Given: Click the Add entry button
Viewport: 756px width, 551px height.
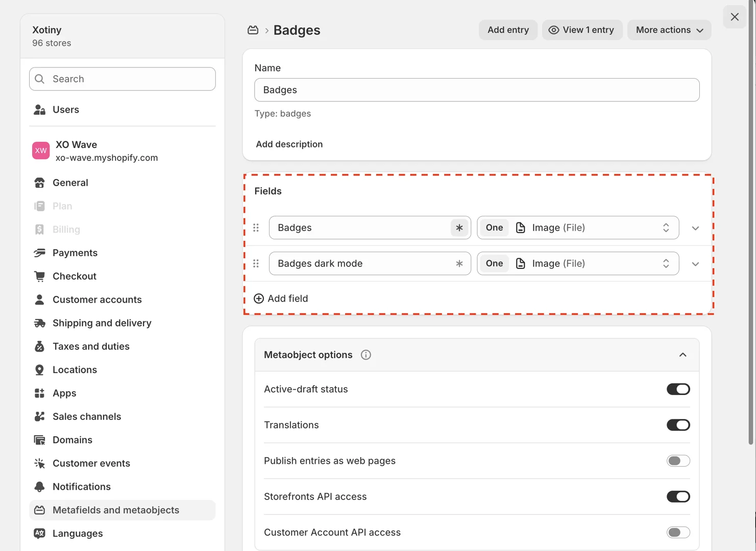Looking at the screenshot, I should click(x=508, y=30).
